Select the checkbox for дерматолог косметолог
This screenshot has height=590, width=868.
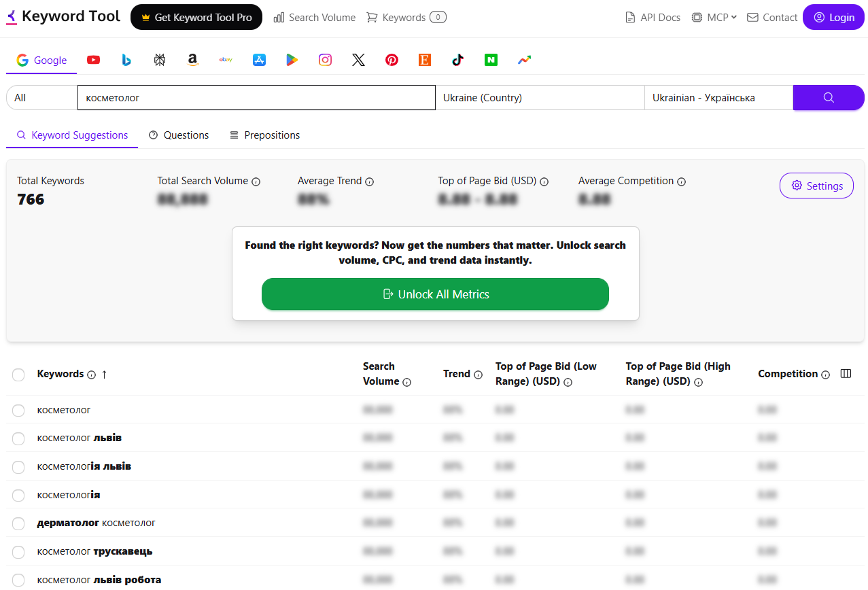pyautogui.click(x=18, y=524)
